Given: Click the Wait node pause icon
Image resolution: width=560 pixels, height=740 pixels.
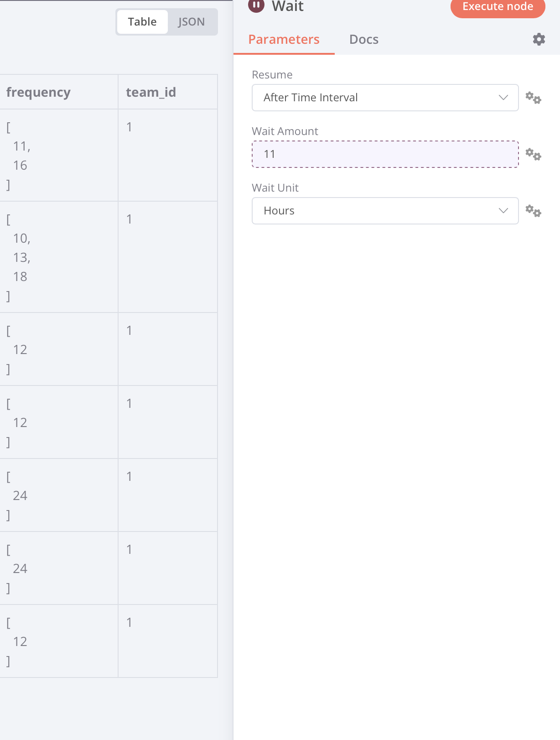Looking at the screenshot, I should (256, 5).
